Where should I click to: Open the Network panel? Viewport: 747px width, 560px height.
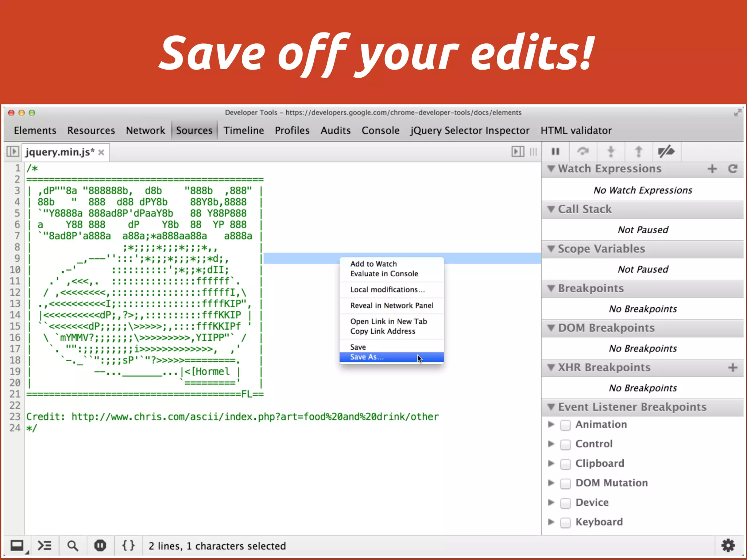145,131
